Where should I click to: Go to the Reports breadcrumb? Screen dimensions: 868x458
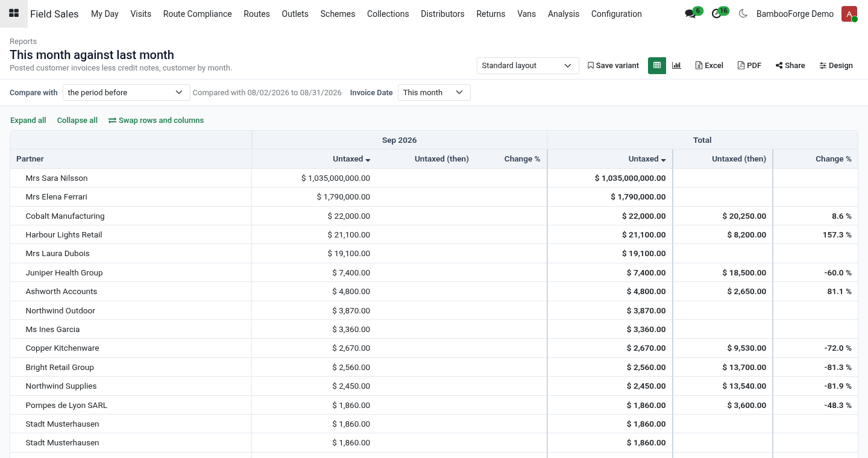tap(23, 42)
